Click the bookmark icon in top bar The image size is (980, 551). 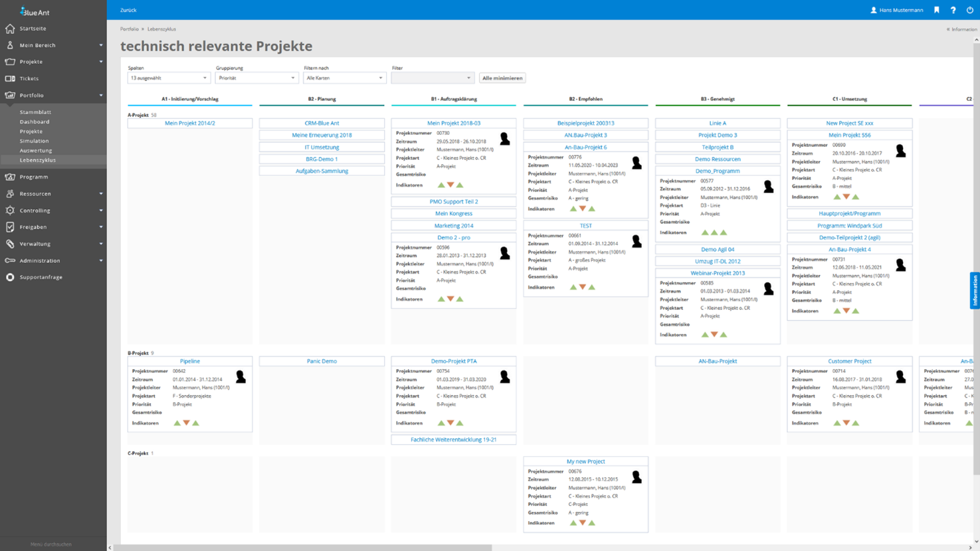tap(937, 10)
